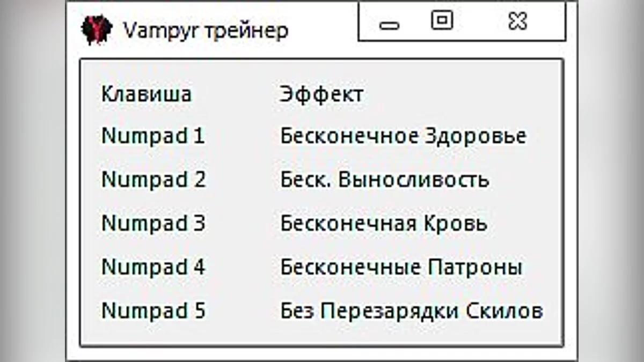Click the Без Перезарядки Скилов effect entry
The width and height of the screenshot is (644, 362).
(411, 310)
